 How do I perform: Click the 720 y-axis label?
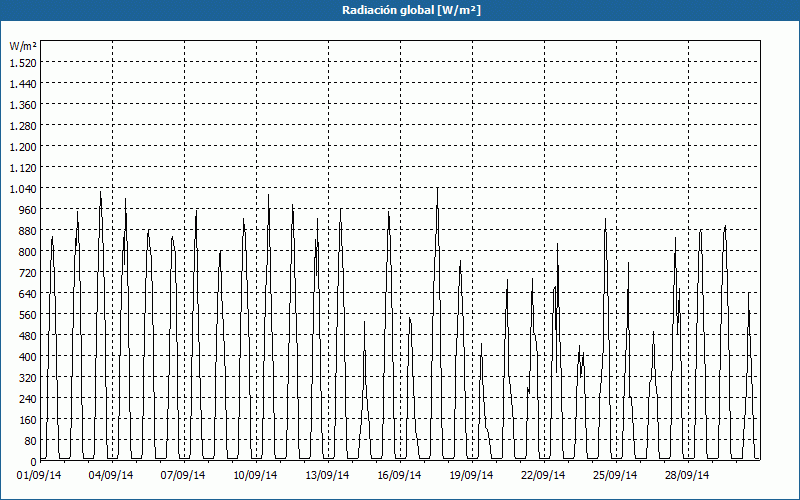point(28,273)
